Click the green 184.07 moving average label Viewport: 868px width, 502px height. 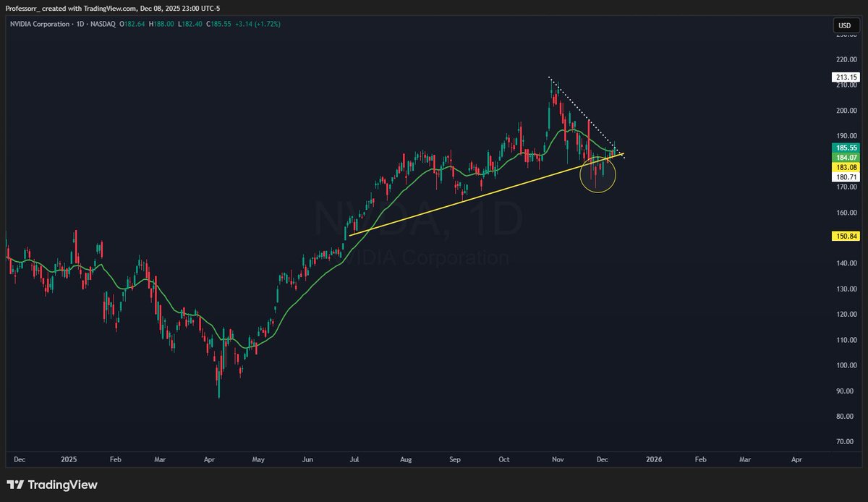pyautogui.click(x=846, y=156)
